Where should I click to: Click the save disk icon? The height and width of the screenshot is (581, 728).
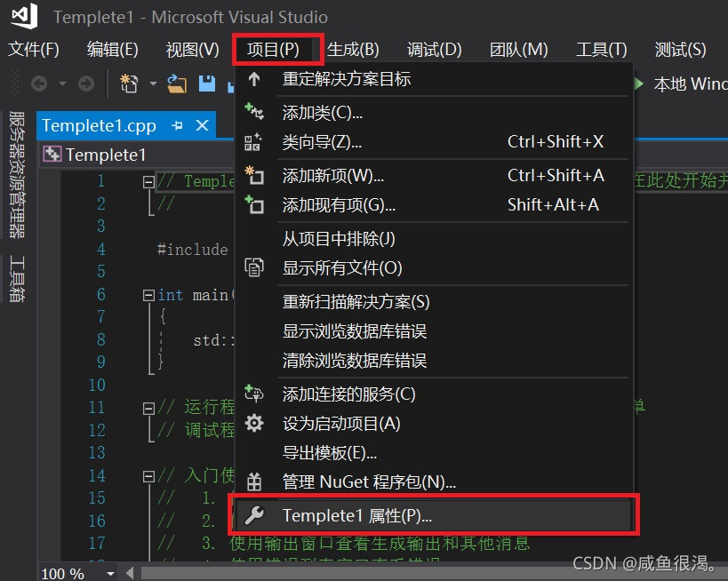207,84
